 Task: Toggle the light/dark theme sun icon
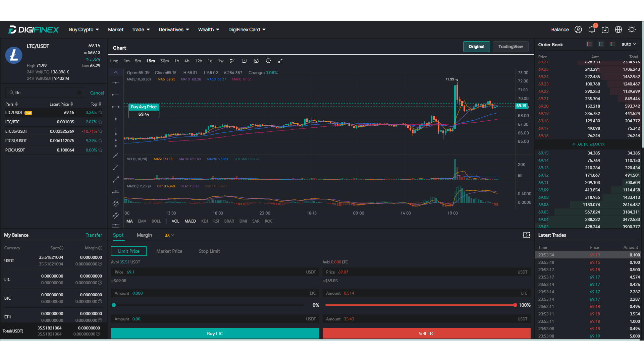[632, 29]
